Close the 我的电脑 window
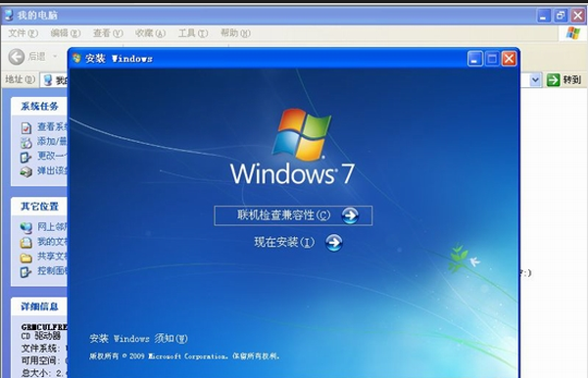588x378 pixels. (x=578, y=16)
